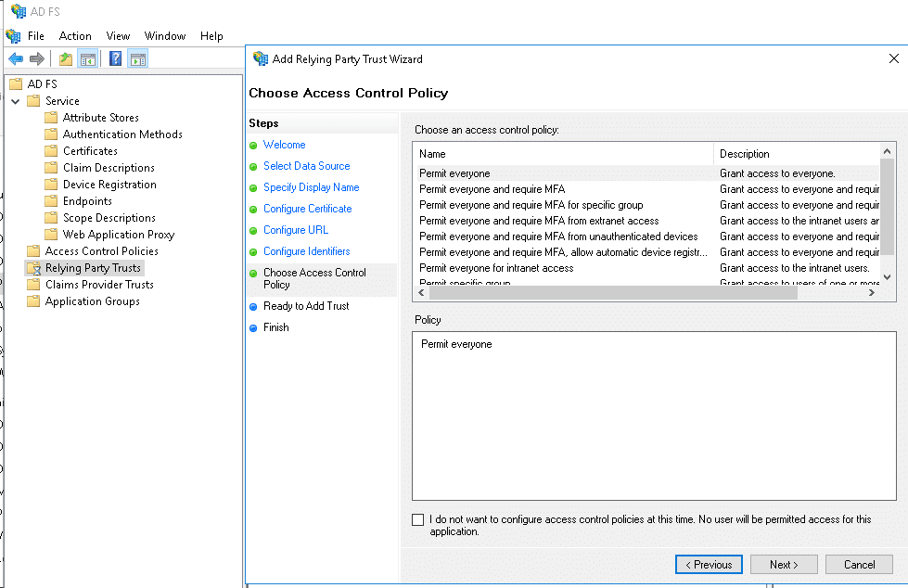Go to the Configure URL step
This screenshot has height=588, width=908.
(x=296, y=230)
